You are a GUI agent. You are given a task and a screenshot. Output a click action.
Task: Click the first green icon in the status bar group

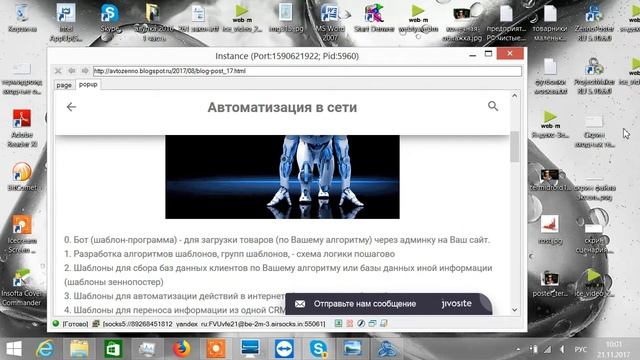point(338,323)
